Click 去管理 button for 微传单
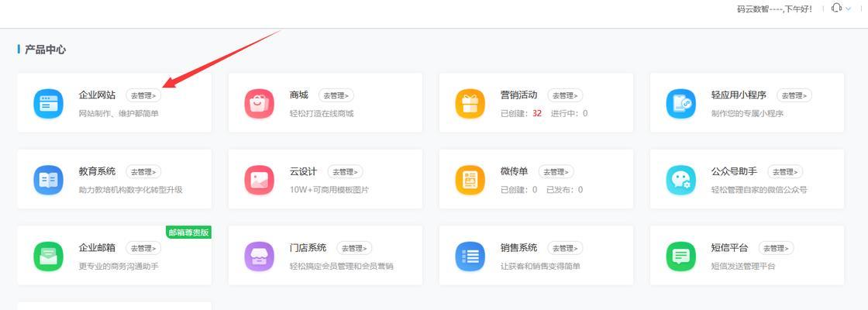This screenshot has width=868, height=310. tap(556, 171)
